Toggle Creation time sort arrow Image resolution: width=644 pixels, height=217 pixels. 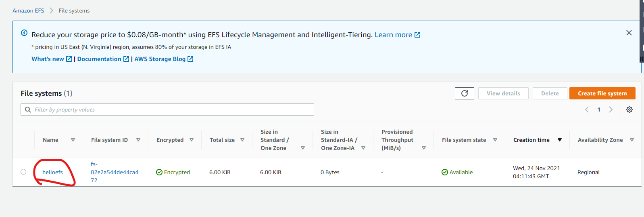(560, 140)
